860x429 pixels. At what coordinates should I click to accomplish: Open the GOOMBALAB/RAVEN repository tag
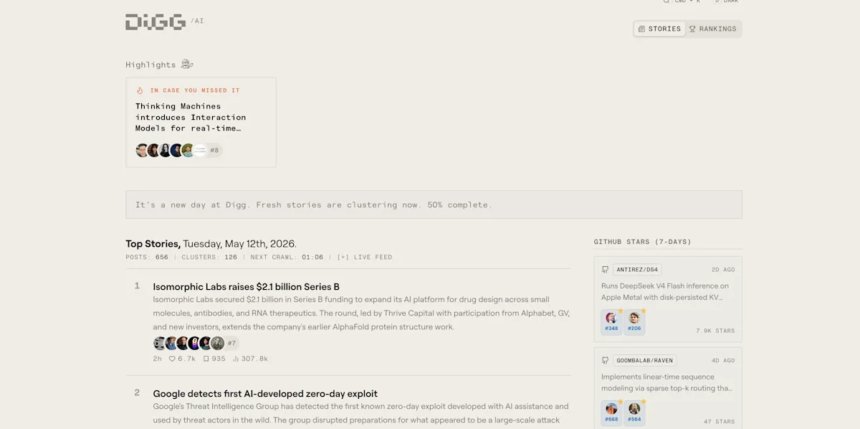pyautogui.click(x=644, y=361)
